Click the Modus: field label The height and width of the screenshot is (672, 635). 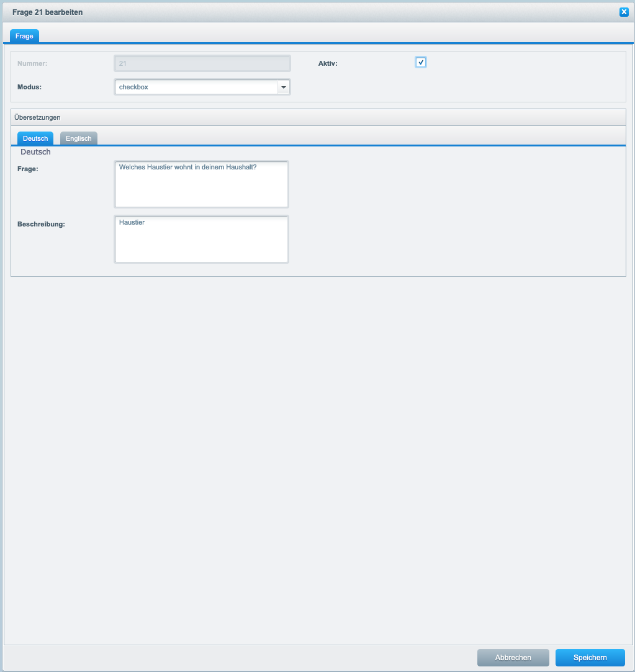click(x=29, y=87)
